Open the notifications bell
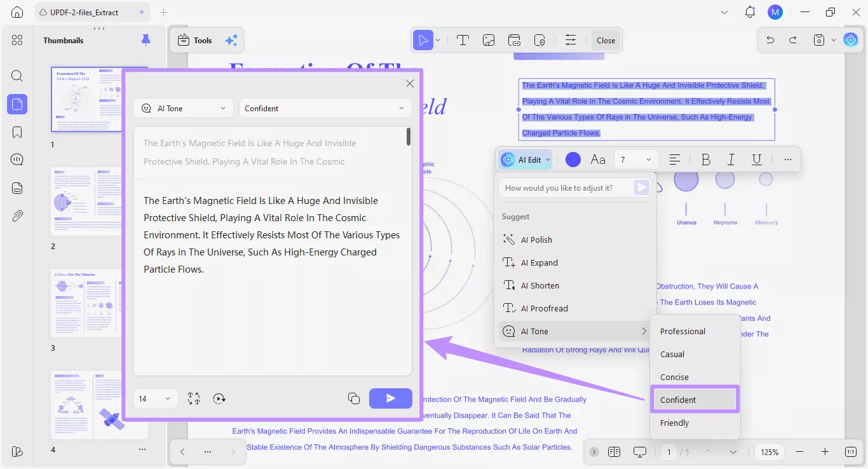The height and width of the screenshot is (469, 868). click(x=750, y=12)
